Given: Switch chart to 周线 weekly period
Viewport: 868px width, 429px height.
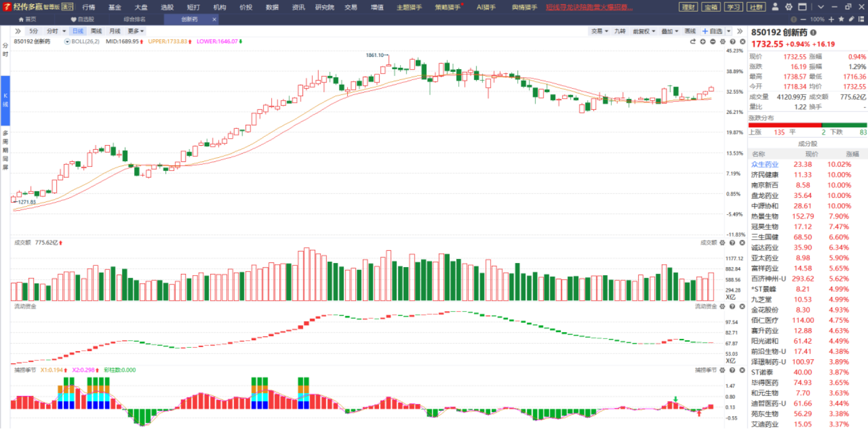Looking at the screenshot, I should click(x=96, y=31).
